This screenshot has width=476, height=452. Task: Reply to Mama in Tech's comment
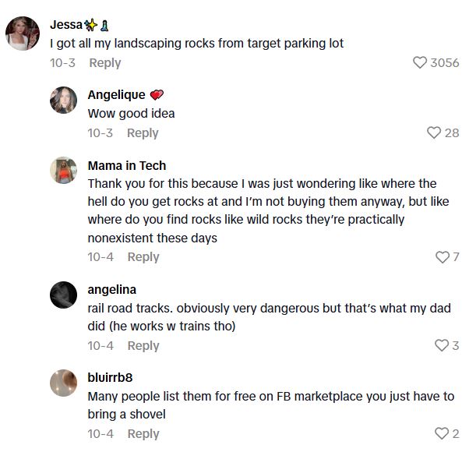coord(143,257)
